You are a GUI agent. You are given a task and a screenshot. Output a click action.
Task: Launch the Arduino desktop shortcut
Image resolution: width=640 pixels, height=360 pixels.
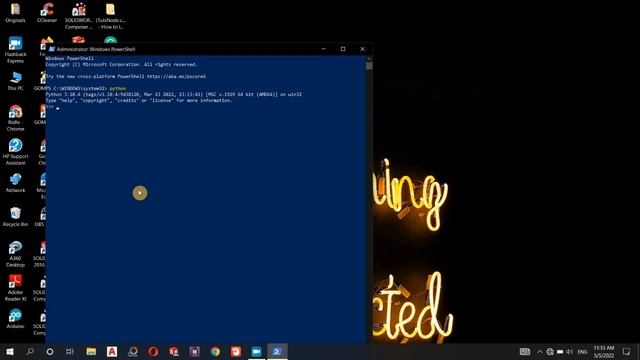point(15,318)
